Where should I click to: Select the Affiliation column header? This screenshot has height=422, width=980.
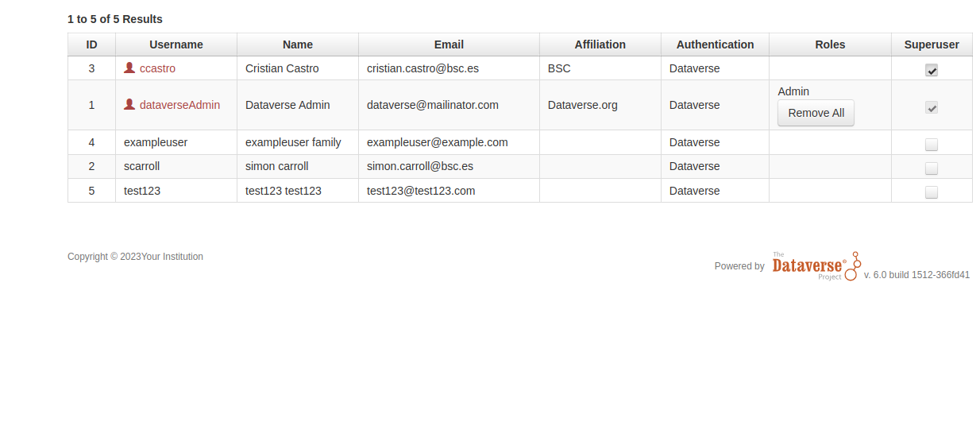[x=600, y=45]
